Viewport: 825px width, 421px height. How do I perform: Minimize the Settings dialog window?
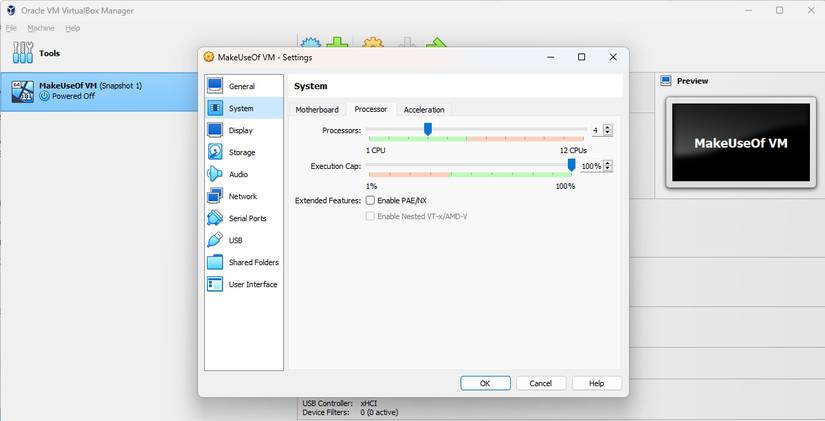(551, 57)
